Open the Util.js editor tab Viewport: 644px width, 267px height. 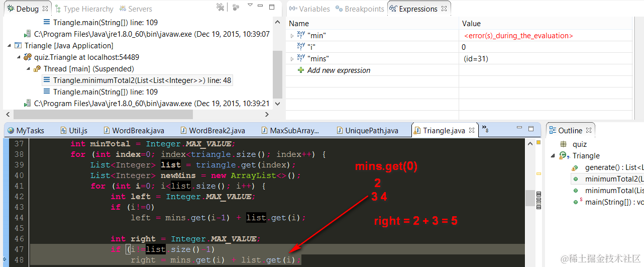click(x=74, y=131)
